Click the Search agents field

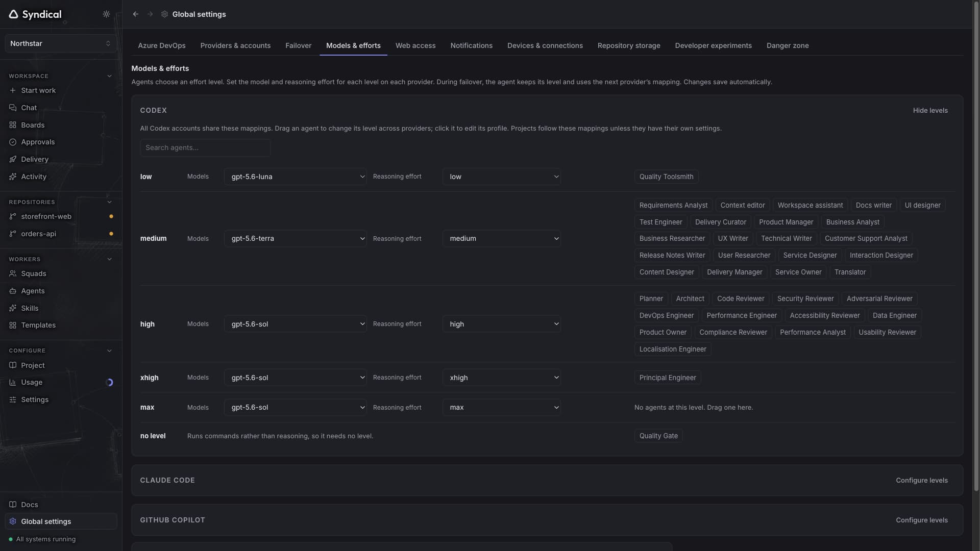point(205,147)
